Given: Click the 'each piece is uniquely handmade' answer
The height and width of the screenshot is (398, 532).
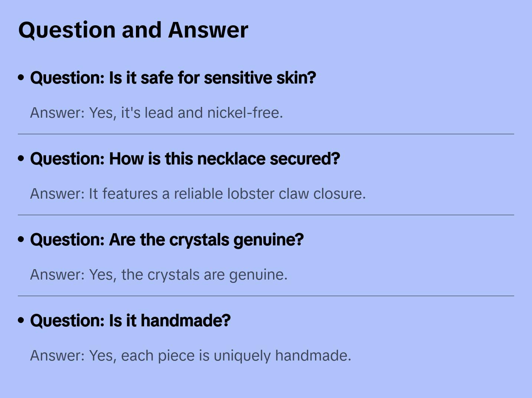Looking at the screenshot, I should [190, 356].
